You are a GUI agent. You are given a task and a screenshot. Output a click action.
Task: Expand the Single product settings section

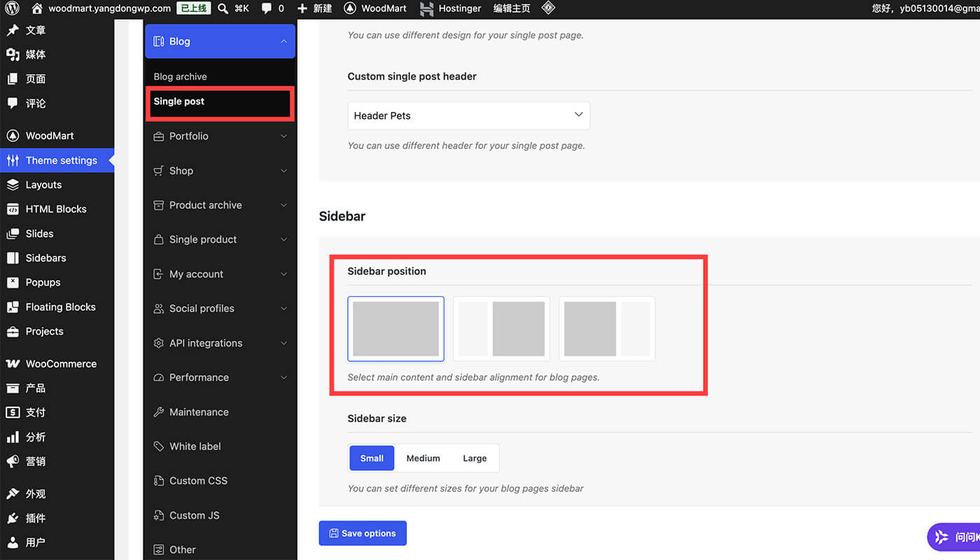point(220,239)
